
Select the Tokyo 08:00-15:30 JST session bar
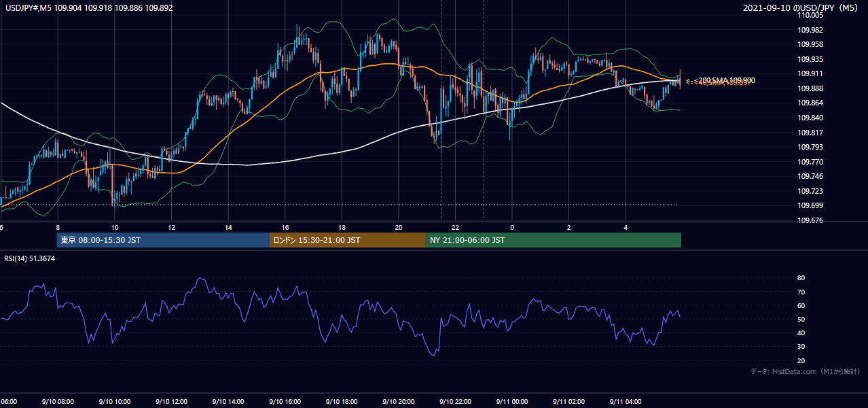163,240
